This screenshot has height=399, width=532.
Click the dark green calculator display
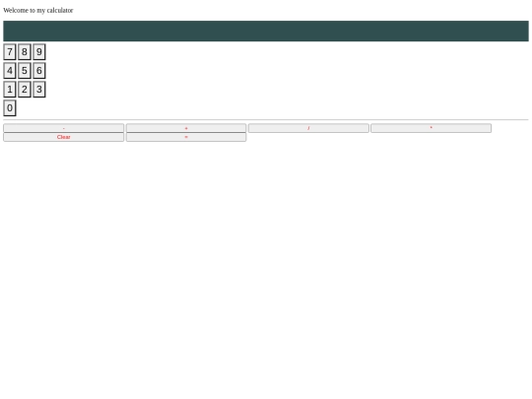click(x=266, y=32)
